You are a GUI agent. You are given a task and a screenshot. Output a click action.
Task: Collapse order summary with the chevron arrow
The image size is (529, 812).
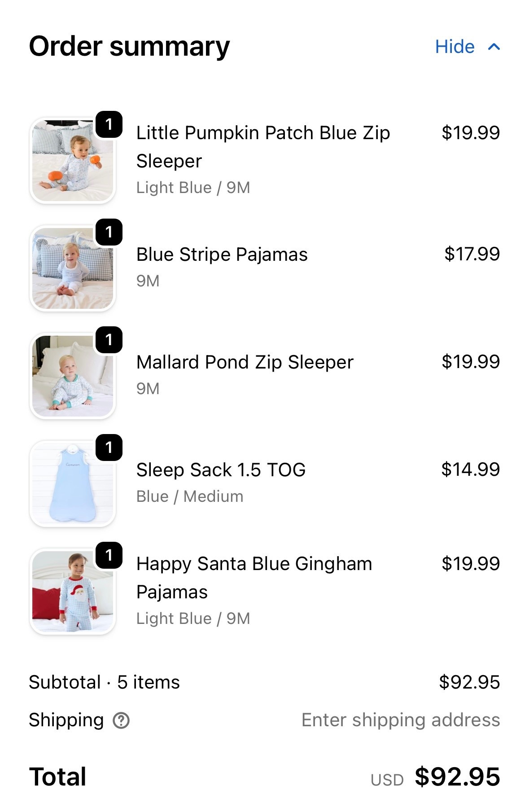tap(494, 47)
